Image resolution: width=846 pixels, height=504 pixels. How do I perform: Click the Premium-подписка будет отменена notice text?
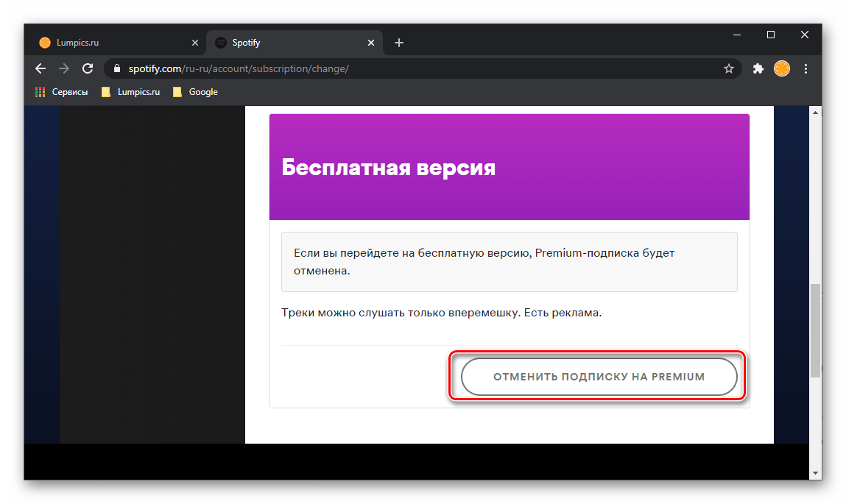[x=484, y=262]
